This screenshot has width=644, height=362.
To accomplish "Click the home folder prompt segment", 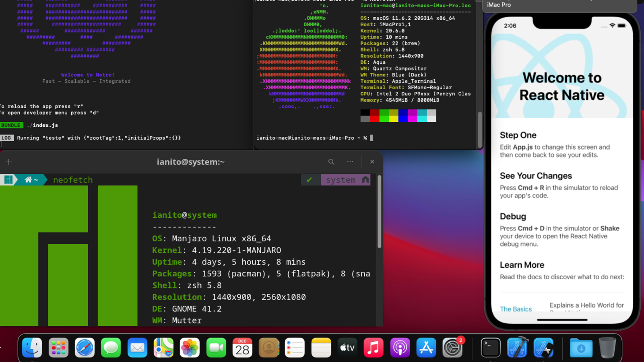I will pyautogui.click(x=31, y=180).
